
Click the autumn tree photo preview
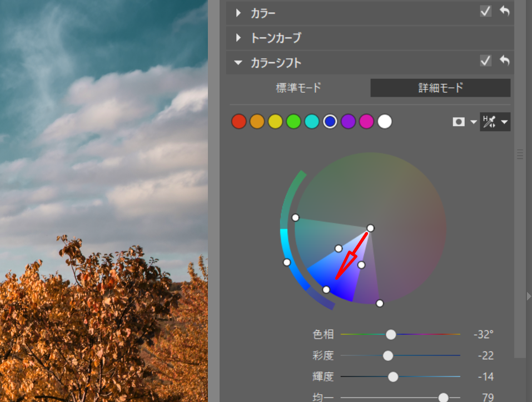pos(104,201)
